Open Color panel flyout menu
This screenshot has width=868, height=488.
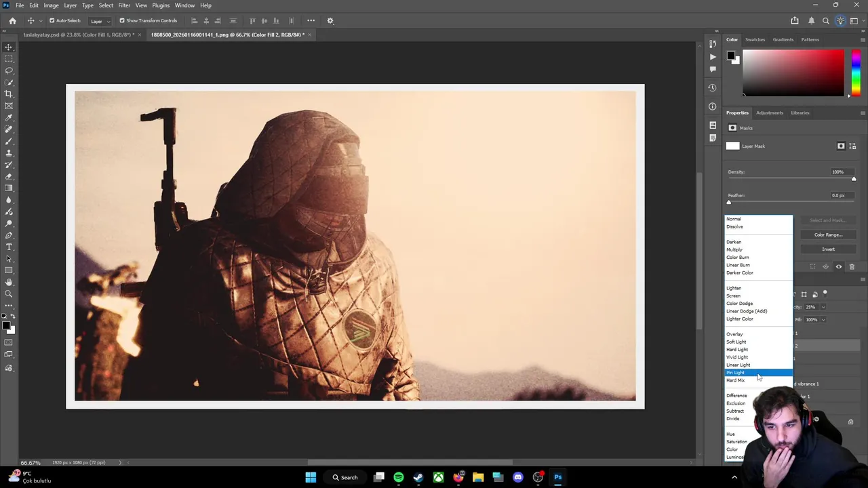coord(862,39)
